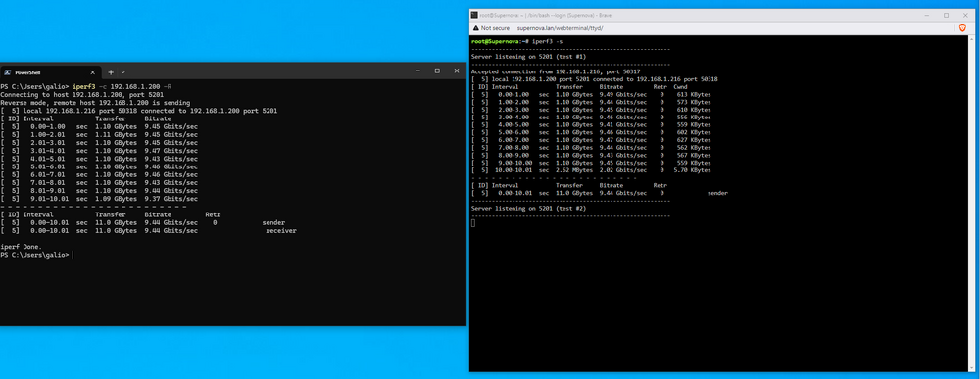980x379 pixels.
Task: Click the final empty 'PS C:\Users\galio>' prompt
Action: coord(35,255)
